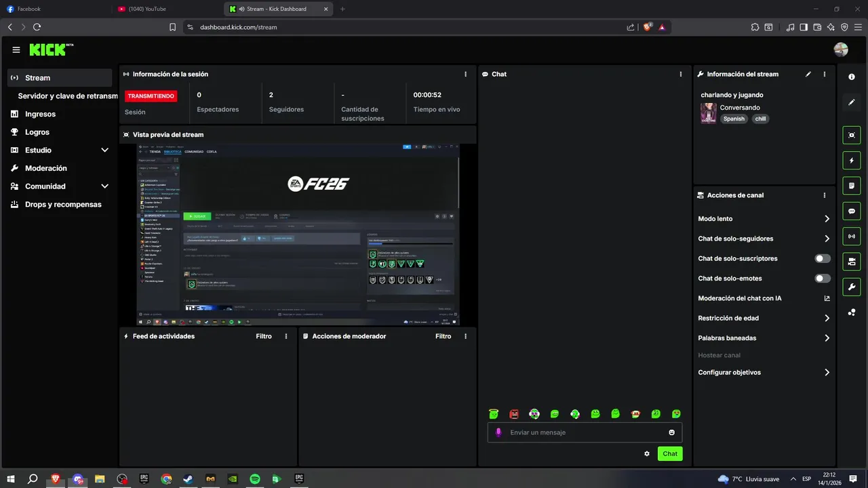Viewport: 868px width, 488px height.
Task: Toggle the wrench stream info icon in right sidebar
Action: coord(852,287)
